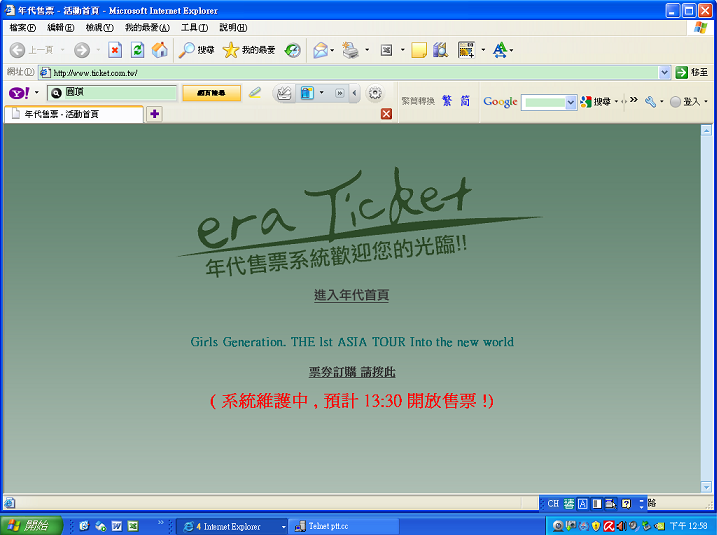The height and width of the screenshot is (535, 717).
Task: Click the Research book icon
Action: tap(440, 50)
